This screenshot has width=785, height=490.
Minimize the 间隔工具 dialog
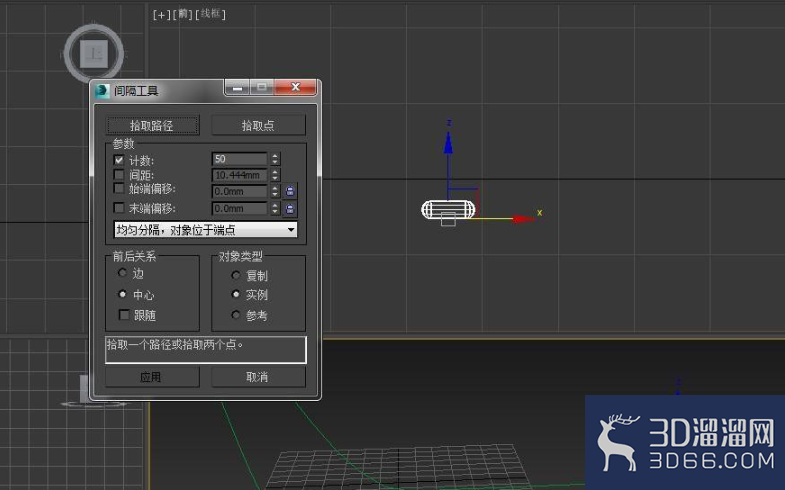[x=237, y=88]
